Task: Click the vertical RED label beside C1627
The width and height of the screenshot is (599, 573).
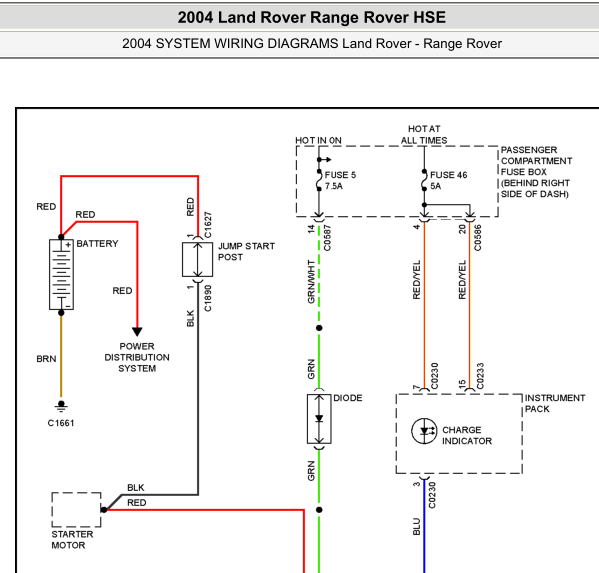Action: click(x=190, y=207)
